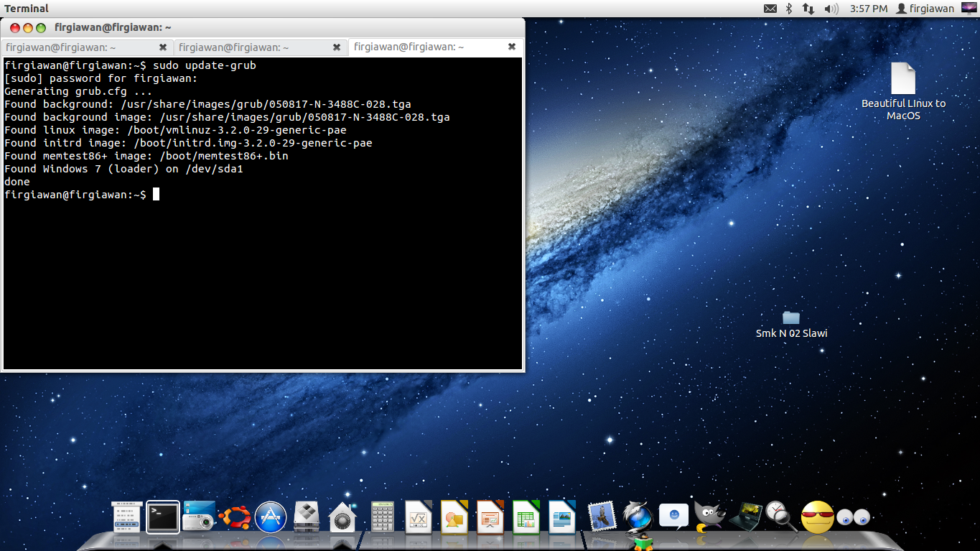Open the house-with-vault security icon in dock

click(342, 517)
